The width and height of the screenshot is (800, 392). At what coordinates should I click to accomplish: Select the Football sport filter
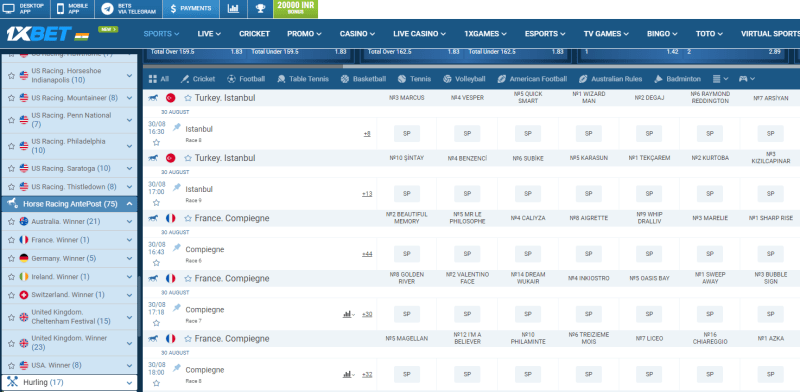click(x=246, y=79)
